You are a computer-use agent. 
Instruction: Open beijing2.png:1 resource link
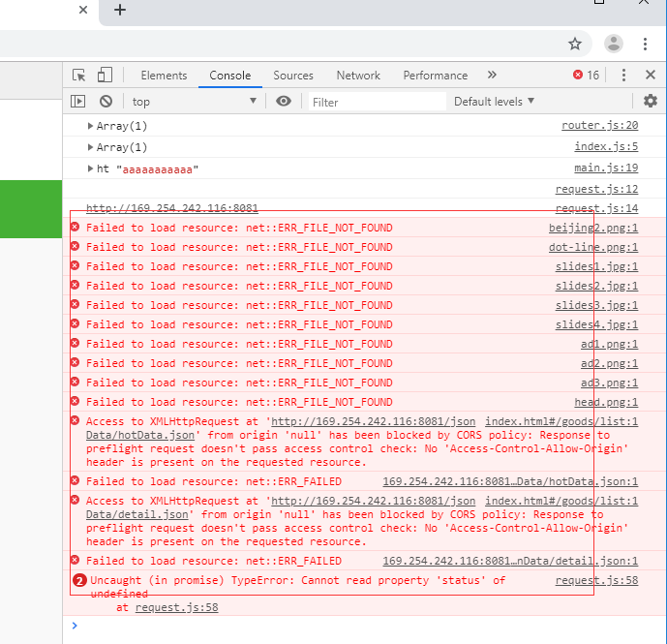tap(593, 229)
